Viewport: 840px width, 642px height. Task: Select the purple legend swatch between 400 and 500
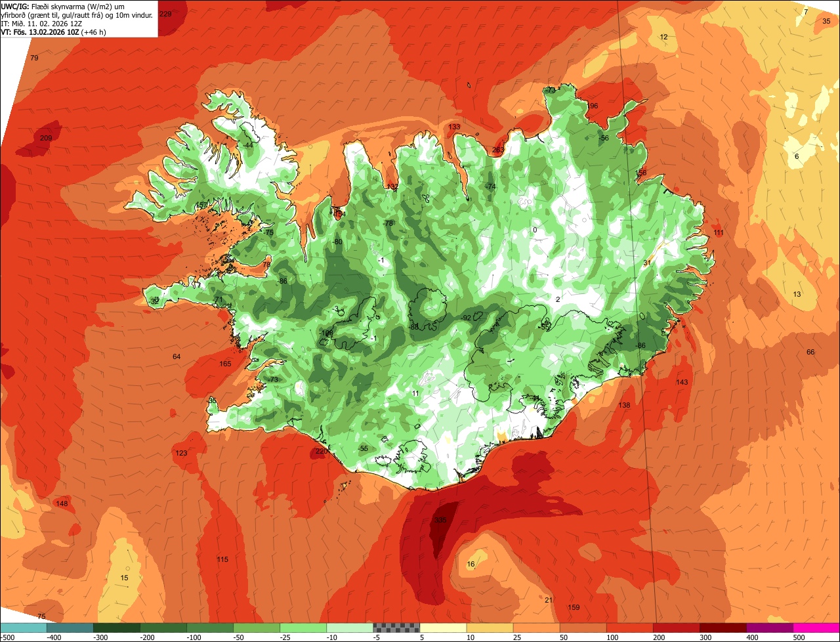click(x=770, y=628)
